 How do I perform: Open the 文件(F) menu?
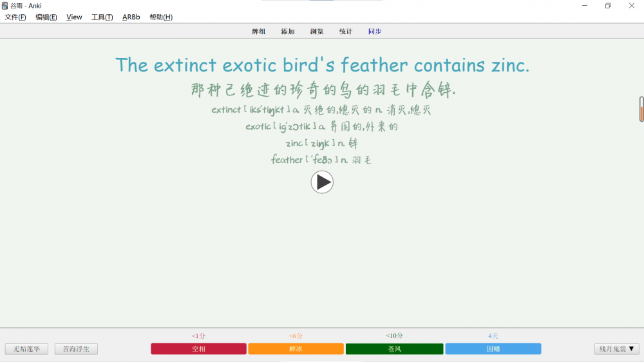pos(15,17)
